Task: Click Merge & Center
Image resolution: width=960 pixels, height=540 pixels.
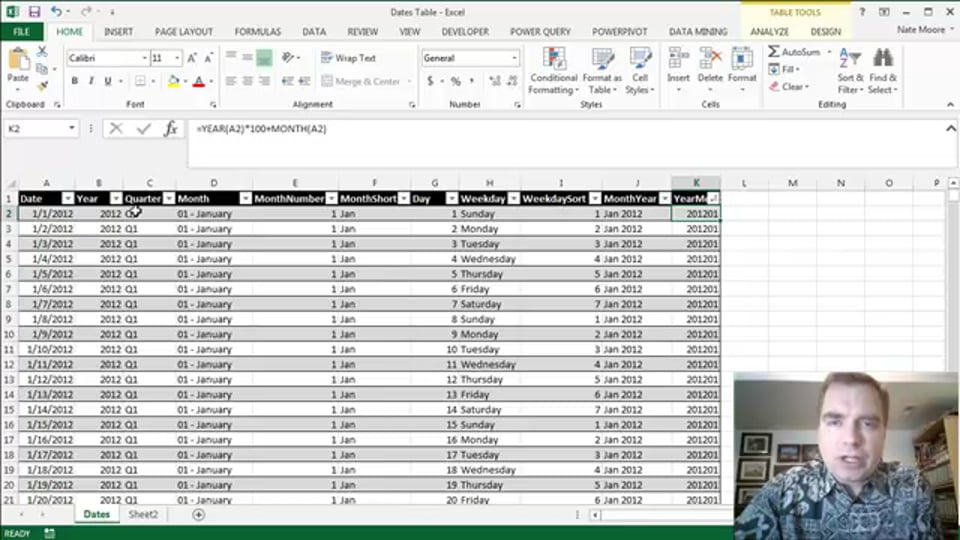Action: click(x=361, y=81)
